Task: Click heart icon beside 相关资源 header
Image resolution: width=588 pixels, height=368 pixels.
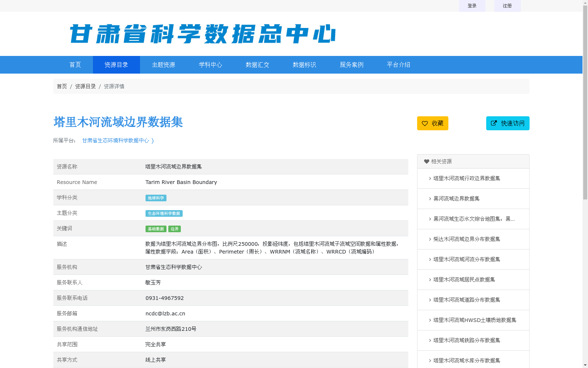Action: click(x=427, y=162)
